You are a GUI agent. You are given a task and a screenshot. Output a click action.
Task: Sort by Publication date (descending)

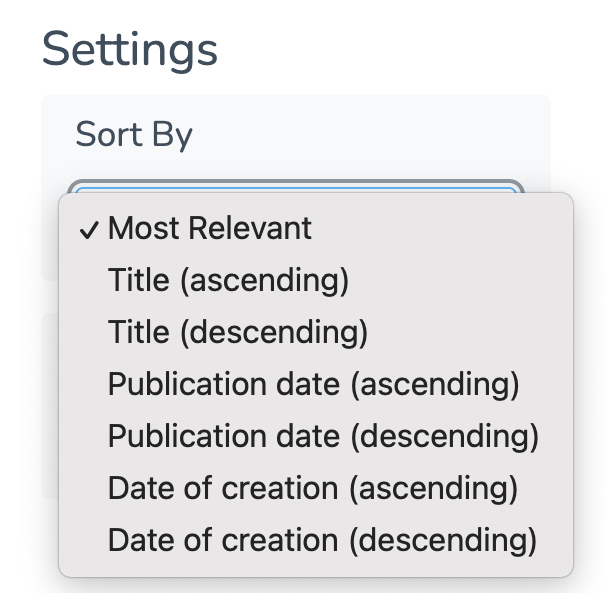click(323, 437)
